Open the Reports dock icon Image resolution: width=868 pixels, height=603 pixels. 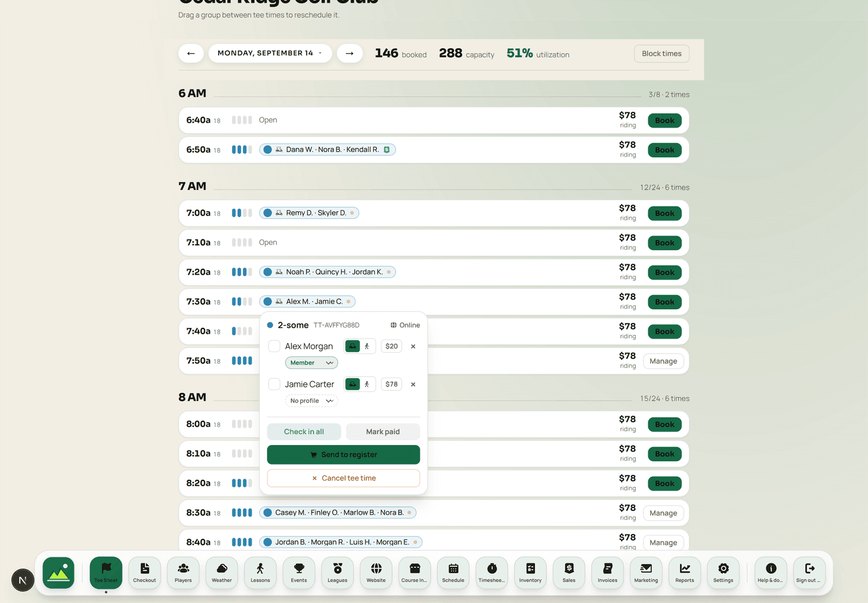[x=685, y=573]
